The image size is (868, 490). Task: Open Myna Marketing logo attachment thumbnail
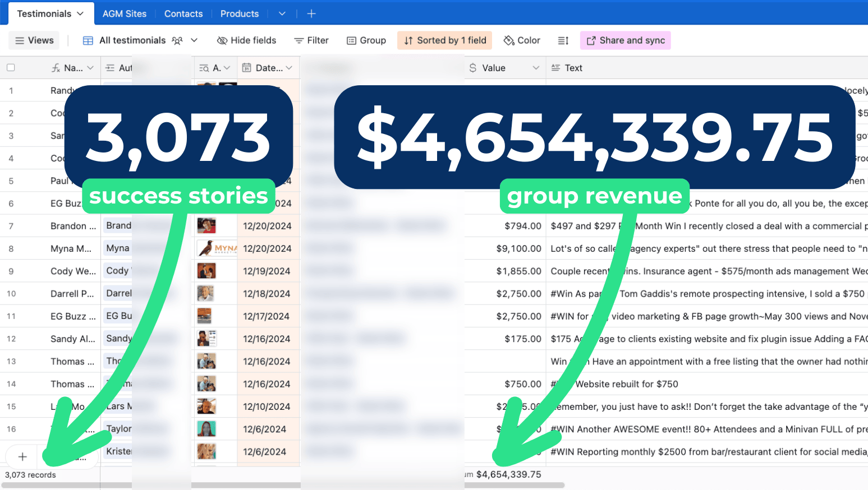[217, 248]
